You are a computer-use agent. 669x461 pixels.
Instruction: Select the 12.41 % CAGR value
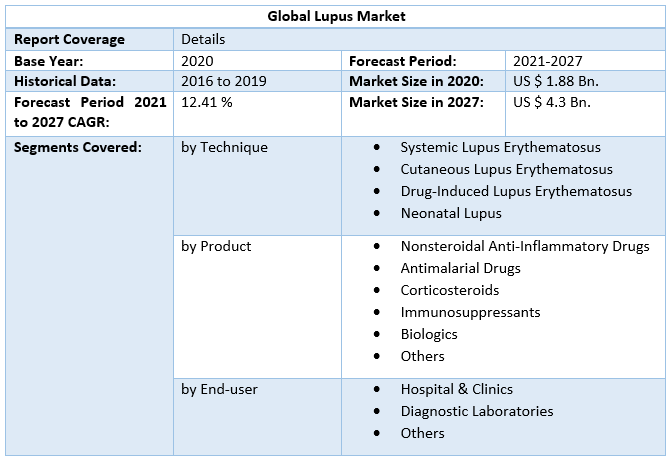coord(206,102)
